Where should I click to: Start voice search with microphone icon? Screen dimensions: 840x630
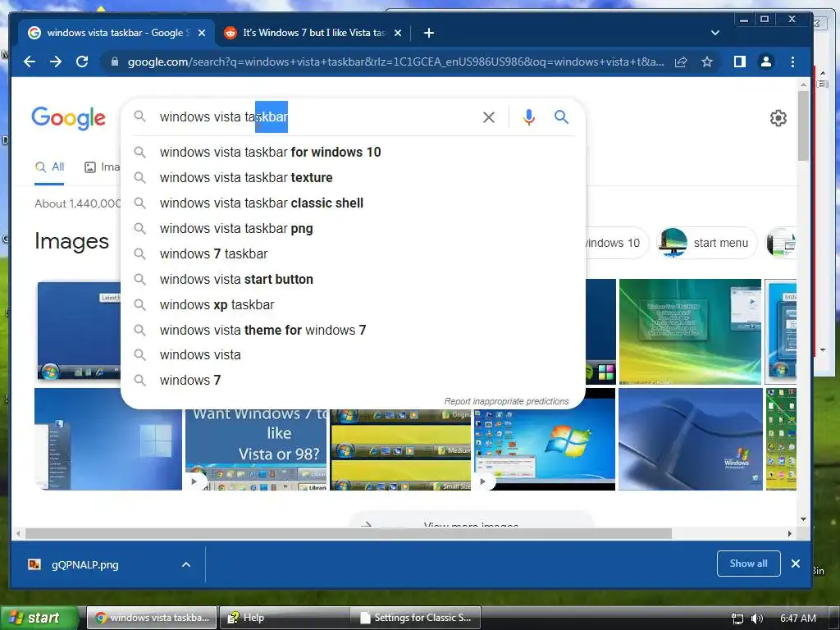point(529,116)
